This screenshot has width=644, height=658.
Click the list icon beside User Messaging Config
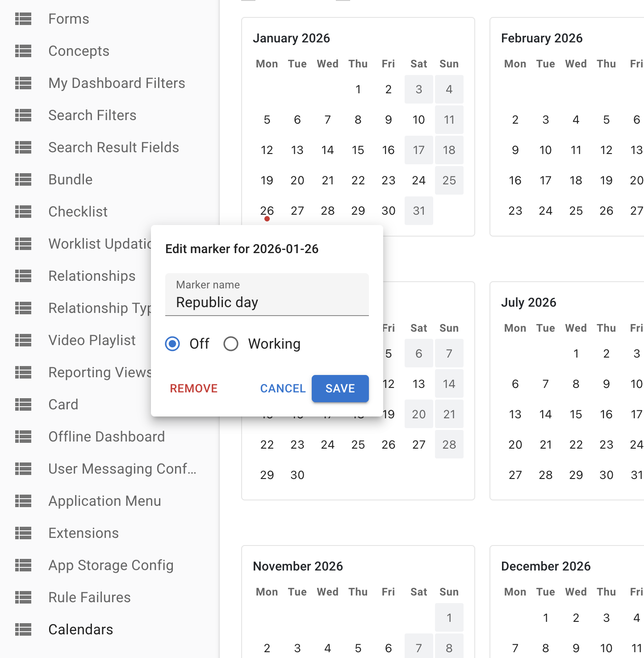pyautogui.click(x=23, y=469)
